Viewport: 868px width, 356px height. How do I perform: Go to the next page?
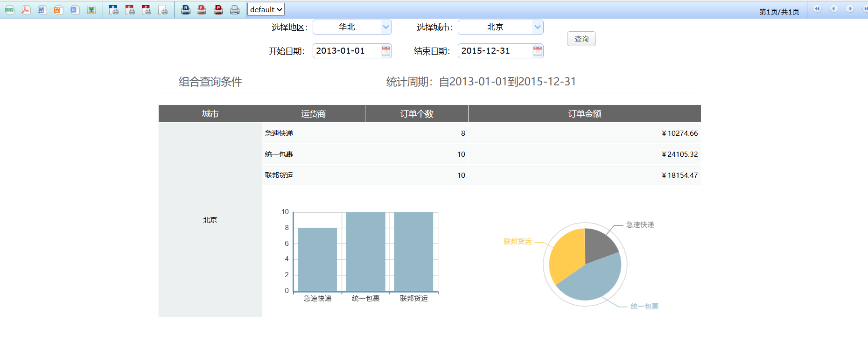pyautogui.click(x=850, y=9)
